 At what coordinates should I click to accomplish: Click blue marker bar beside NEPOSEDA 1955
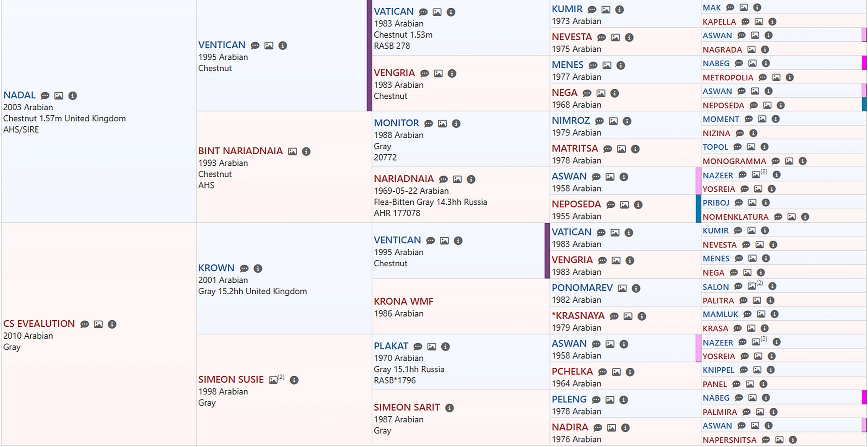[698, 209]
